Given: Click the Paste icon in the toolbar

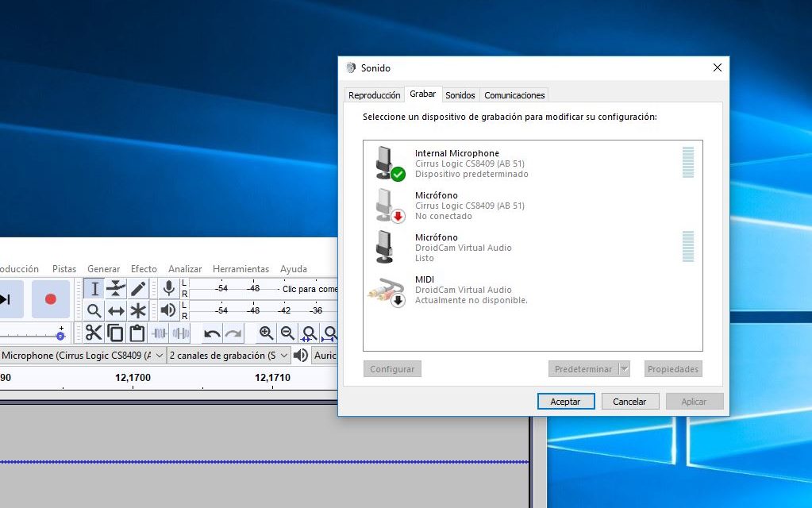Looking at the screenshot, I should pyautogui.click(x=136, y=332).
